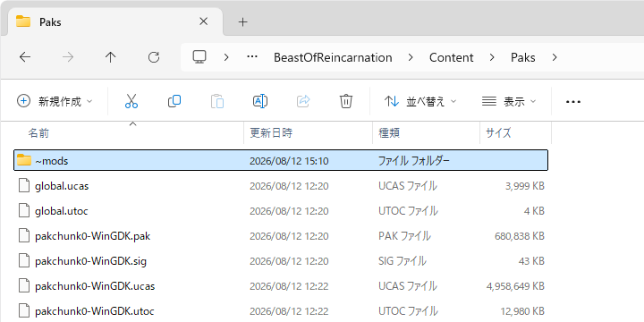Show hidden path via ellipsis breadcrumb
Viewport: 644px width, 322px height.
pos(251,57)
